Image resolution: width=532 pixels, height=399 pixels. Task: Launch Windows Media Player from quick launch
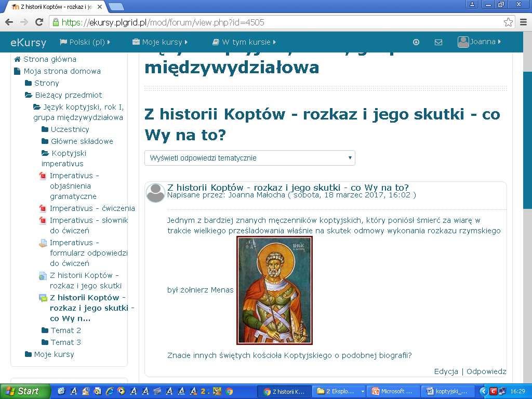point(121,391)
